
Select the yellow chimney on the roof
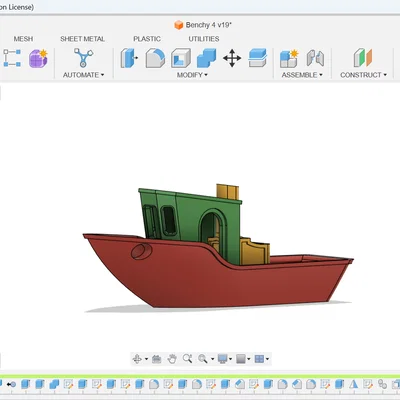click(227, 192)
